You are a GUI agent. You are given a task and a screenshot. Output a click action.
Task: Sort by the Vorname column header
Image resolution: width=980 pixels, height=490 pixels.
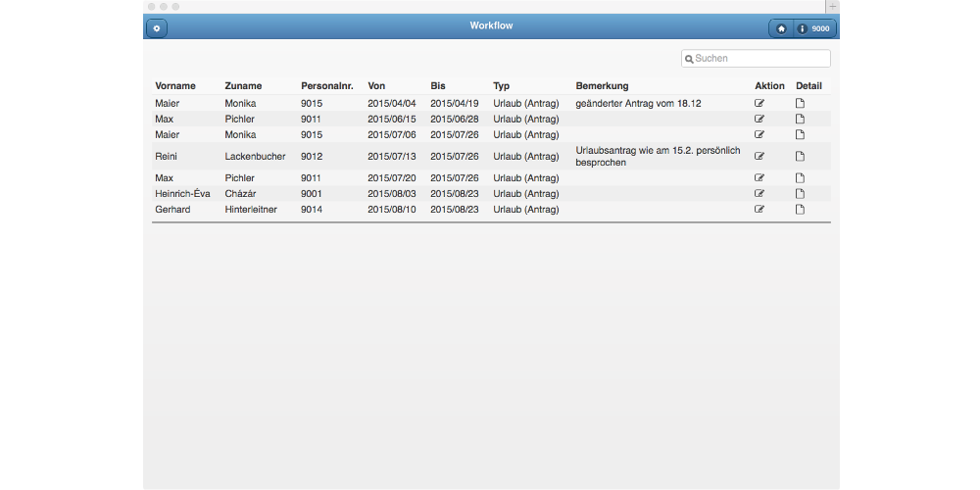(175, 86)
